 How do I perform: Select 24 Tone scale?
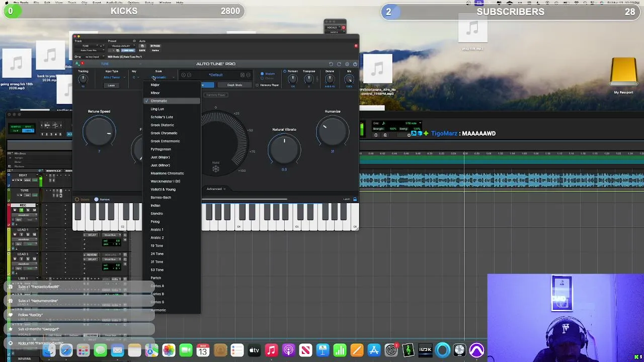coord(172,253)
